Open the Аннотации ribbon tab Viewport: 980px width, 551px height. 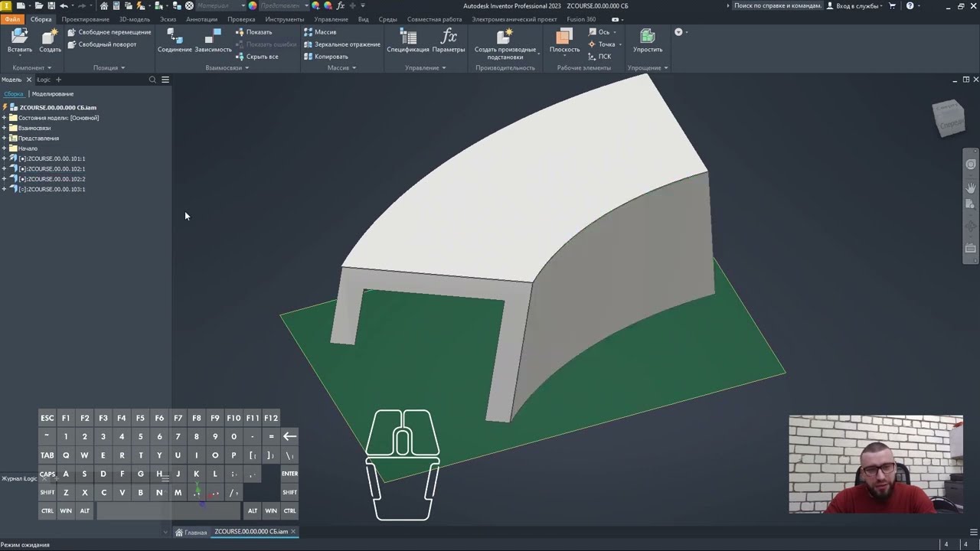click(202, 19)
